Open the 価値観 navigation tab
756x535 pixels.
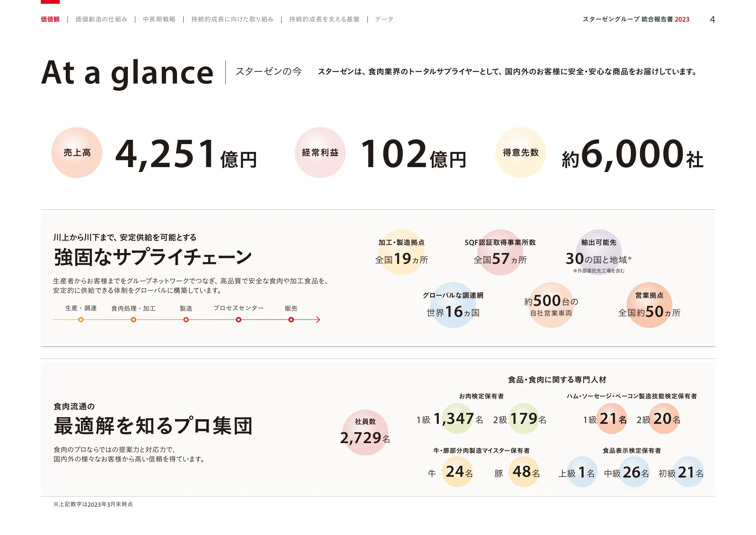click(x=50, y=19)
